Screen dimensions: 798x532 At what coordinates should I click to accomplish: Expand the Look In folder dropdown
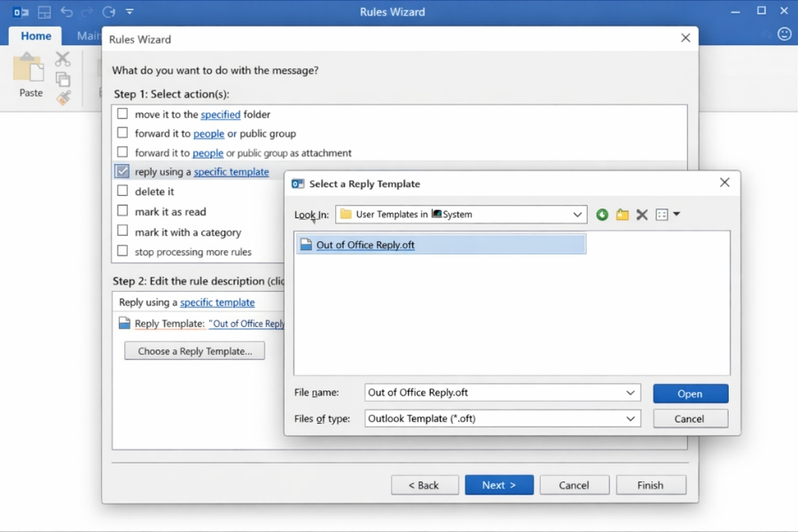577,215
